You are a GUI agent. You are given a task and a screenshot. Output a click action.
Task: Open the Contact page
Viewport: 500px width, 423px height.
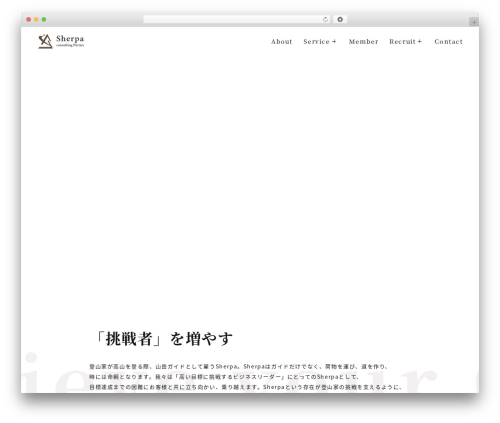pos(448,42)
